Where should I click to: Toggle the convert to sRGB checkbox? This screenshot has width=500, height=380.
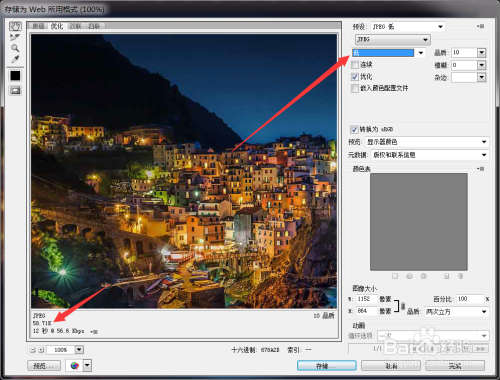354,129
